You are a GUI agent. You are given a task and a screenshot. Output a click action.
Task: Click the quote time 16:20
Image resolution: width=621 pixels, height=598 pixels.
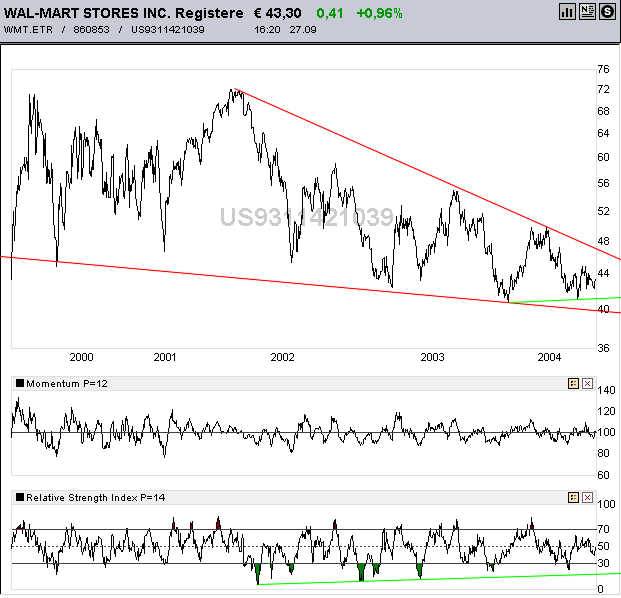tap(267, 30)
